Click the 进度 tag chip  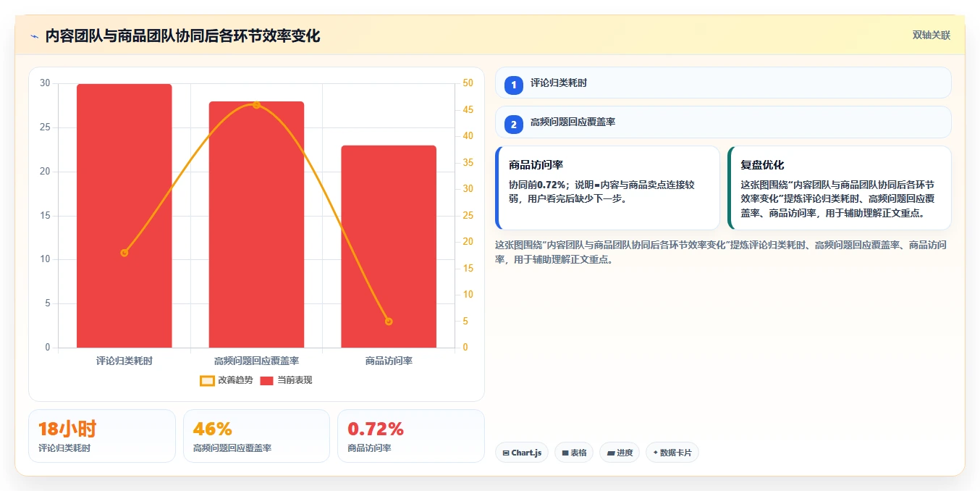coord(620,453)
